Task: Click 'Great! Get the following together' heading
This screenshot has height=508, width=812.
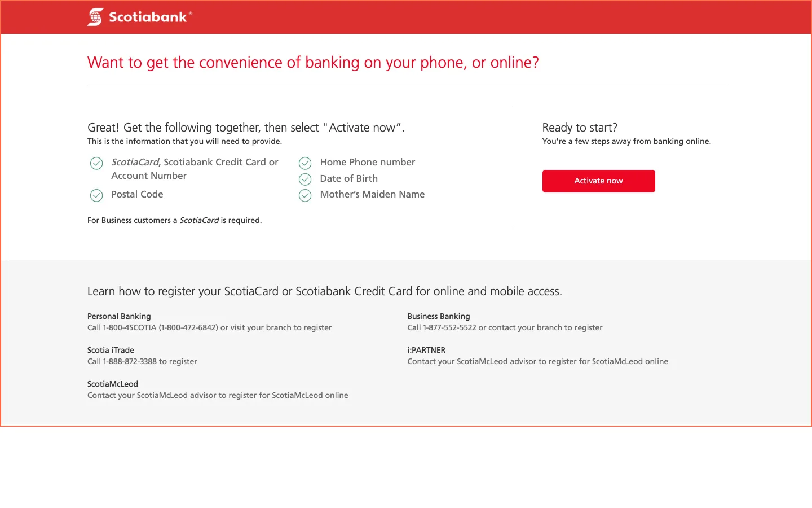Action: pos(246,128)
